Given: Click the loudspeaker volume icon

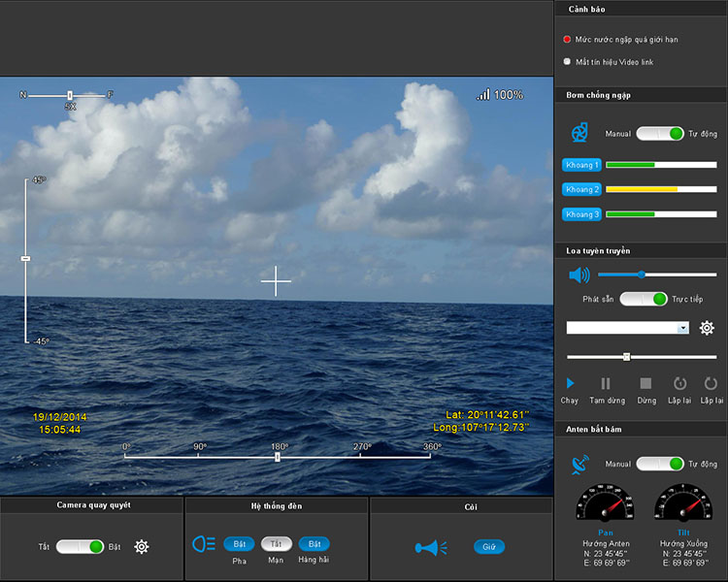Looking at the screenshot, I should pos(579,275).
